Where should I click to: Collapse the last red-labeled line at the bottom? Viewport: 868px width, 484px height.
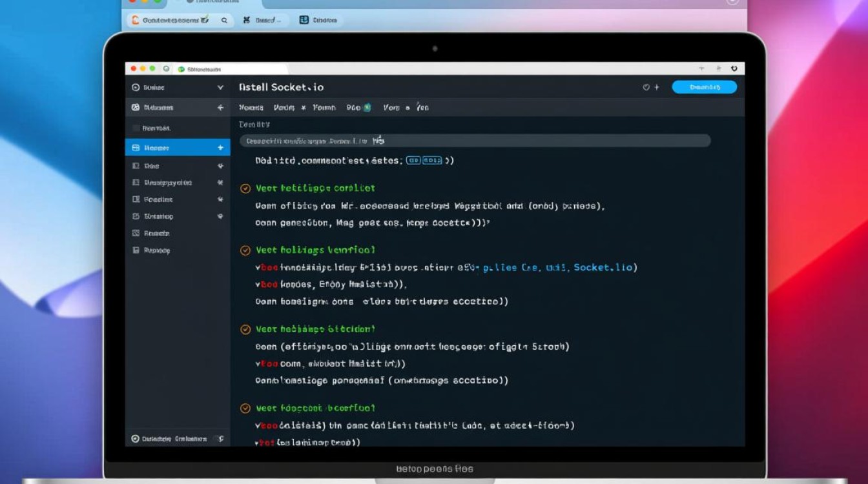[x=258, y=443]
